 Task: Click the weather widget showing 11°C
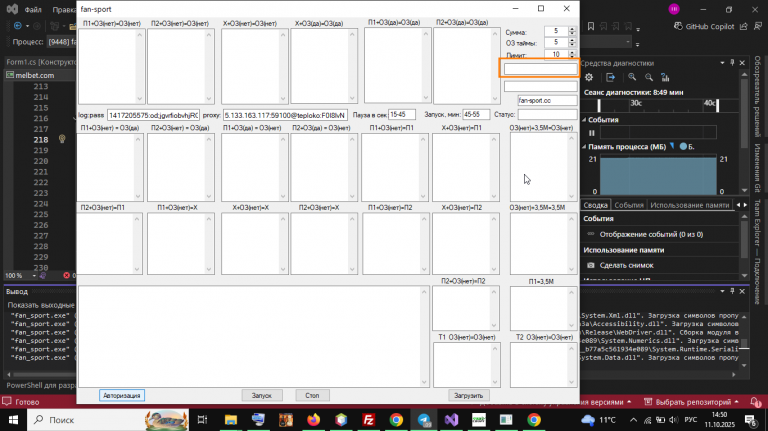point(598,420)
